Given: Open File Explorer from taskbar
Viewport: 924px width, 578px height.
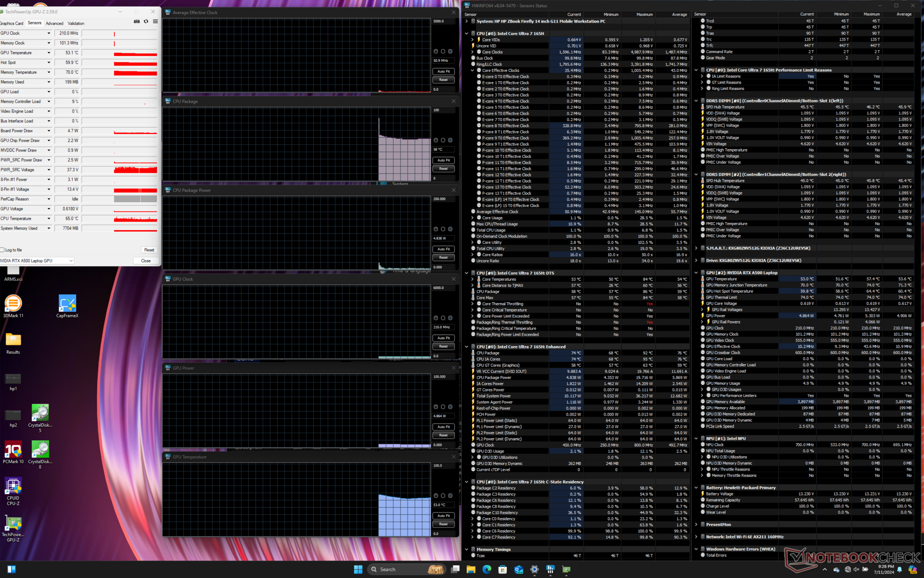Looking at the screenshot, I should pyautogui.click(x=471, y=569).
